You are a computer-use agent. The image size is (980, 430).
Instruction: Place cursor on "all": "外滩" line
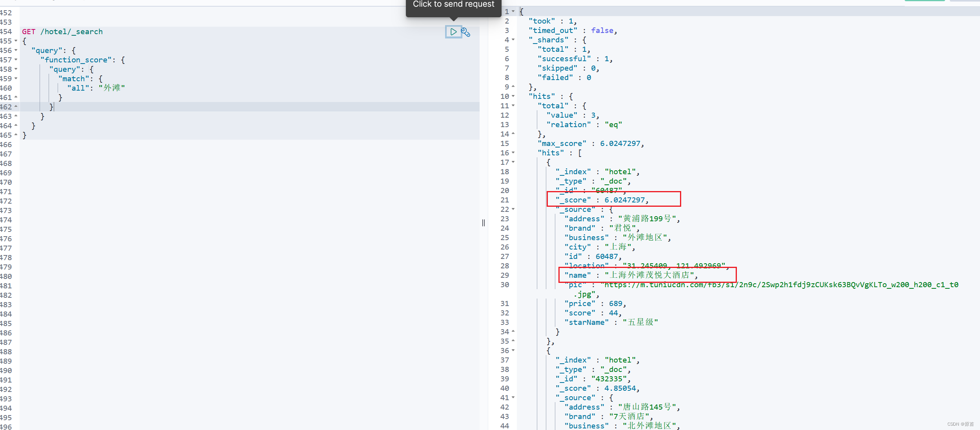click(x=96, y=88)
